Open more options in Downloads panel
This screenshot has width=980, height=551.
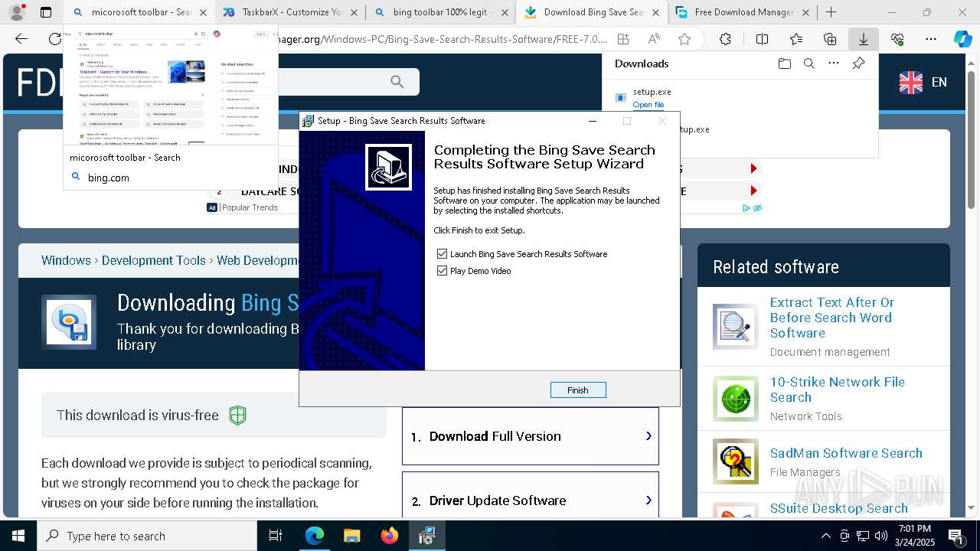point(834,64)
